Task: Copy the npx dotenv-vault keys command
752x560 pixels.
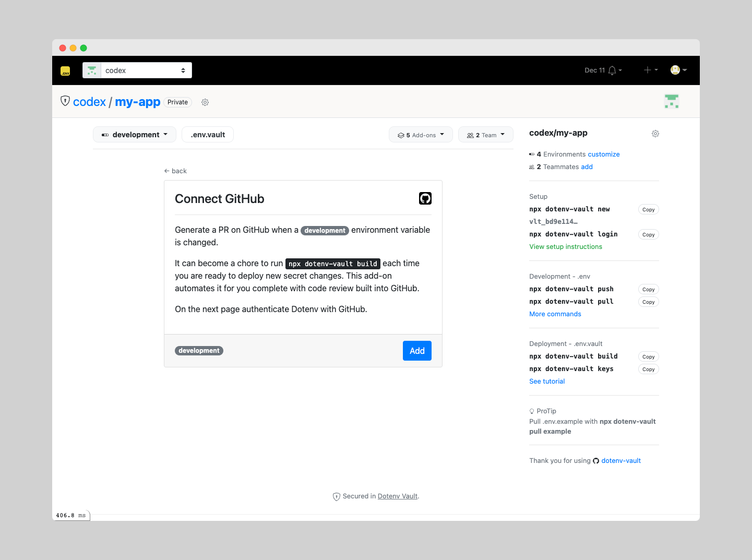Action: pos(649,369)
